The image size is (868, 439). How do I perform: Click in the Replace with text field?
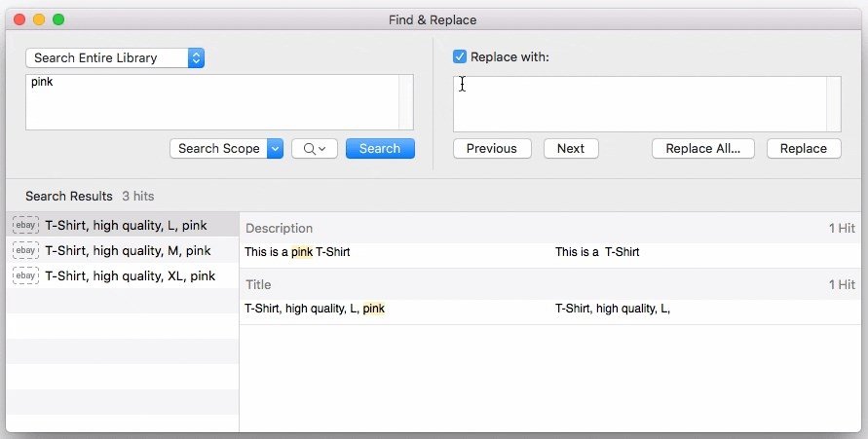pyautogui.click(x=640, y=104)
